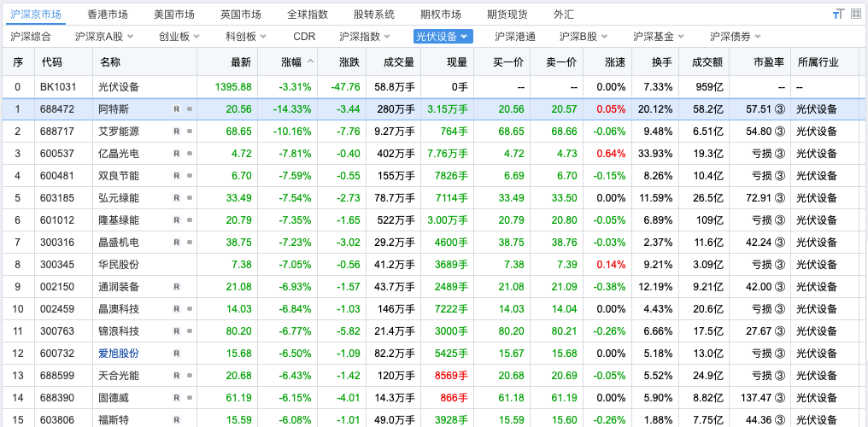Click the R badge beside 阿特斯

[x=176, y=109]
